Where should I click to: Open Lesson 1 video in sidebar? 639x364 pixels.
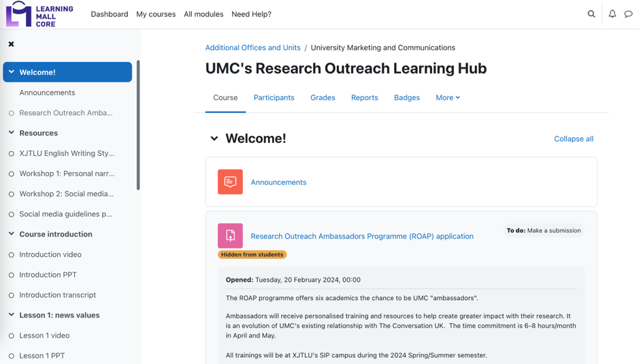[x=44, y=335]
